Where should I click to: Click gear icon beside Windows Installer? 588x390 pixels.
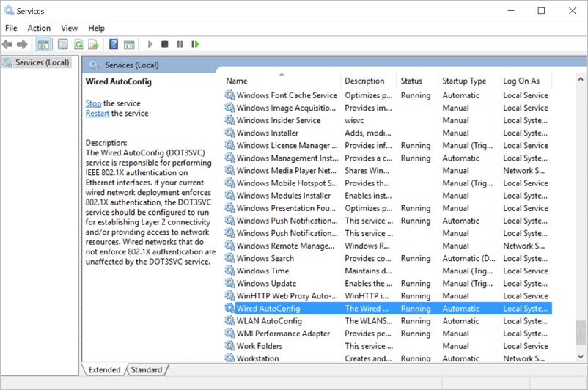coord(230,133)
